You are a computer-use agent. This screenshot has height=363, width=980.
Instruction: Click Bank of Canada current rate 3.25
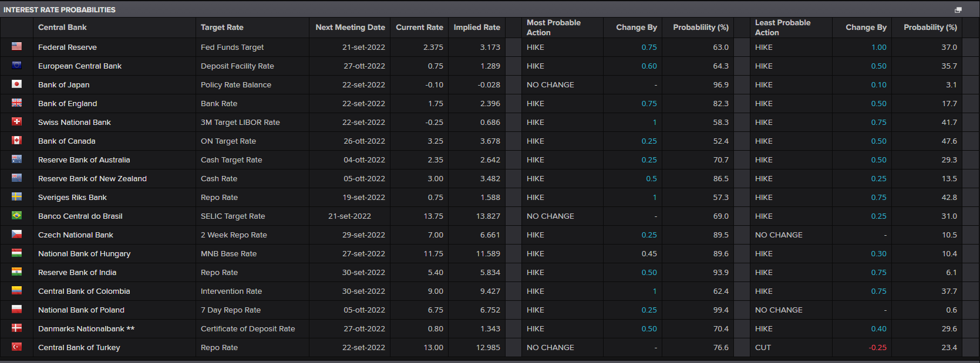pyautogui.click(x=435, y=141)
